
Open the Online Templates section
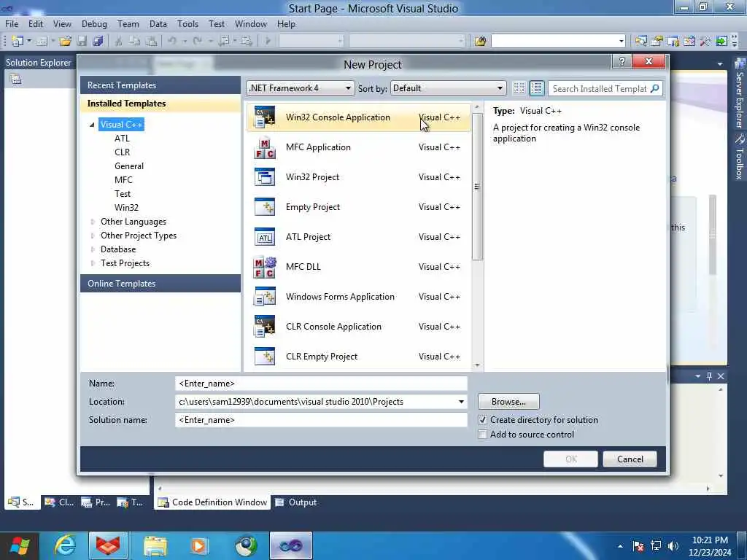pyautogui.click(x=160, y=284)
